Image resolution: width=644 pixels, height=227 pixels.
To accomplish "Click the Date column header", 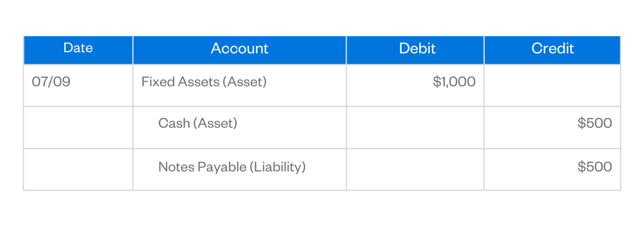I will click(x=78, y=49).
